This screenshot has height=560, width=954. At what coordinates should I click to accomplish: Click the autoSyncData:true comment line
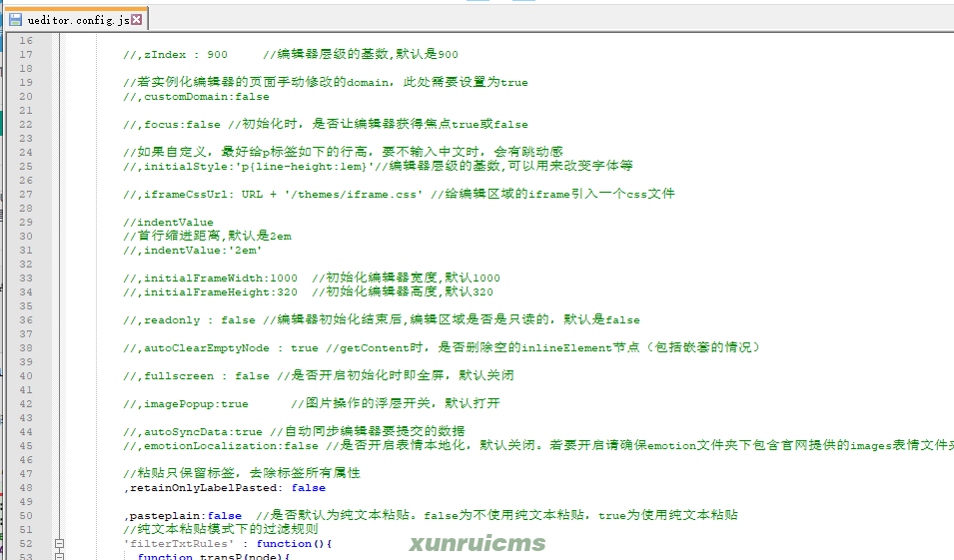[x=294, y=431]
